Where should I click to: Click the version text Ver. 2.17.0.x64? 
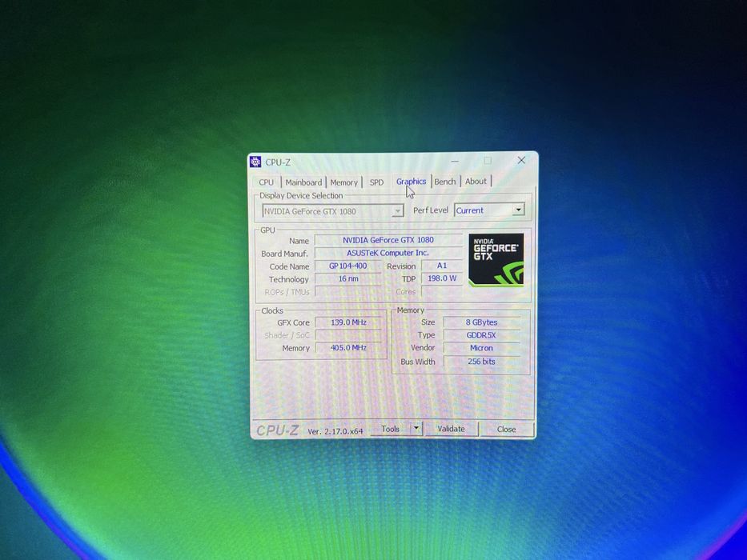335,431
